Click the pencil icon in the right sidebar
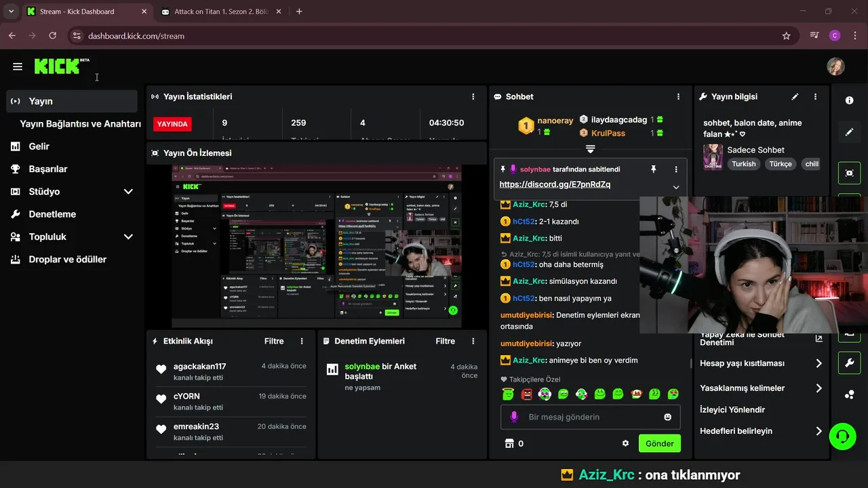Image resolution: width=868 pixels, height=488 pixels. (849, 132)
